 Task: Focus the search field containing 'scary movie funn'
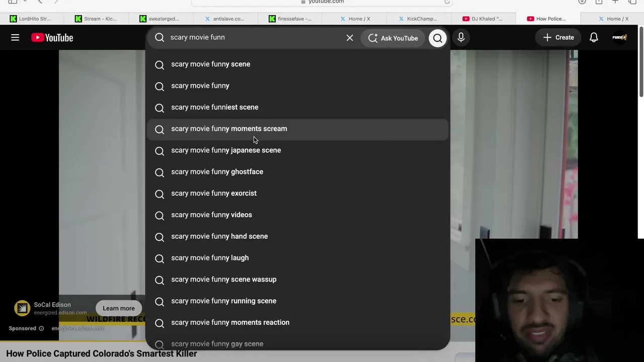[254, 38]
